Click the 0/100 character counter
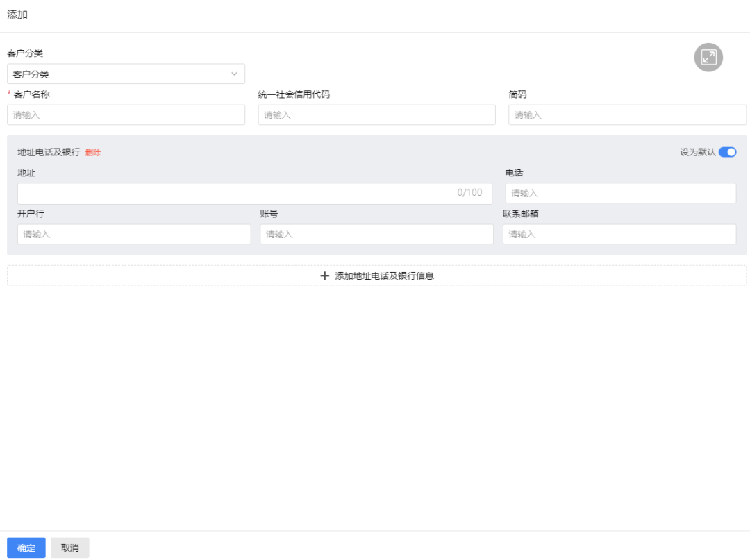This screenshot has width=750, height=560. coord(469,192)
